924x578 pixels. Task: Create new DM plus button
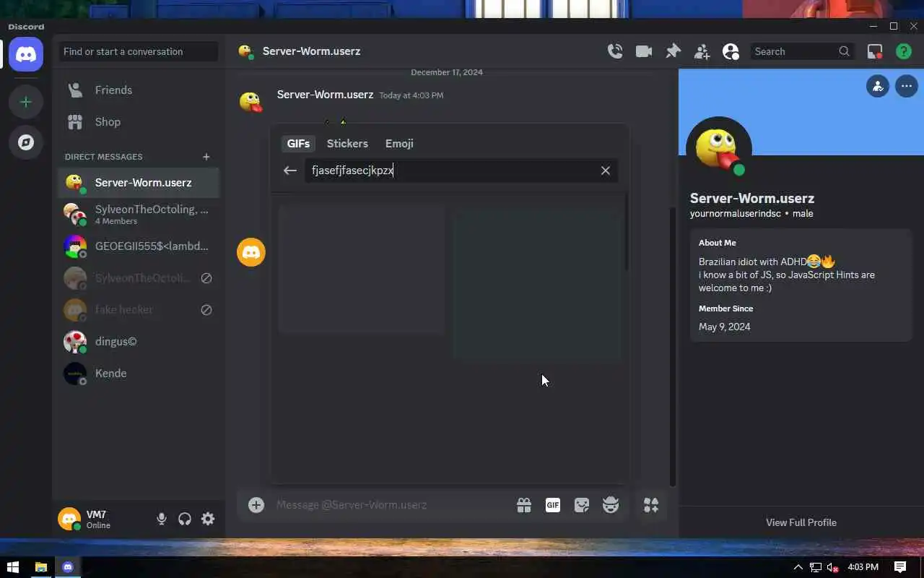coord(206,157)
